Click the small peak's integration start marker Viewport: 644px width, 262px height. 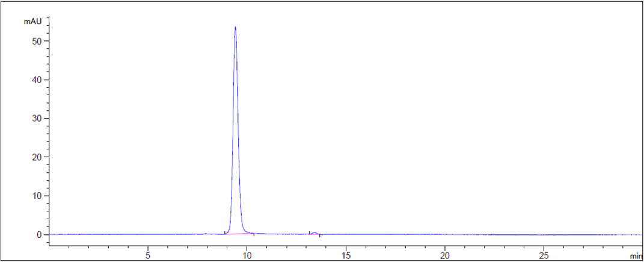(309, 232)
